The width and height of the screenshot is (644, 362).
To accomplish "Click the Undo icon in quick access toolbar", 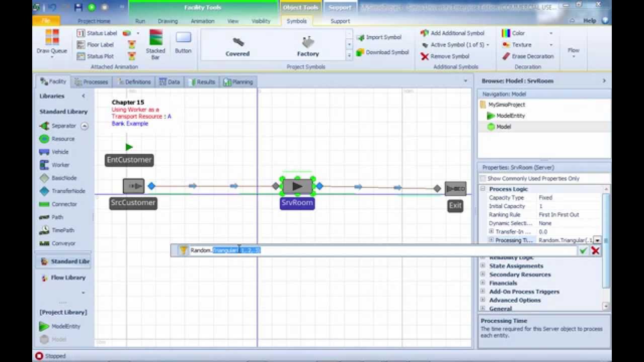I will point(53,7).
